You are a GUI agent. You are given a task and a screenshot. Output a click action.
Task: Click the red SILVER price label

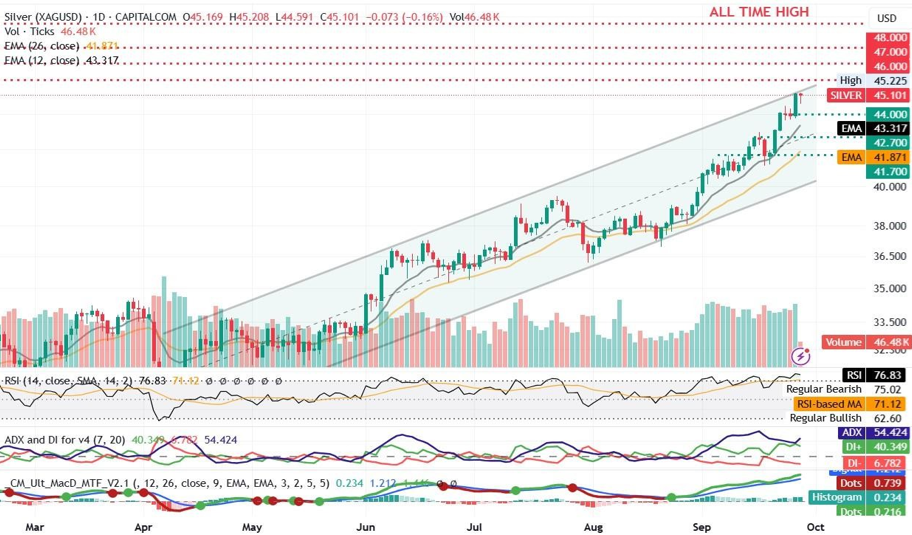845,95
